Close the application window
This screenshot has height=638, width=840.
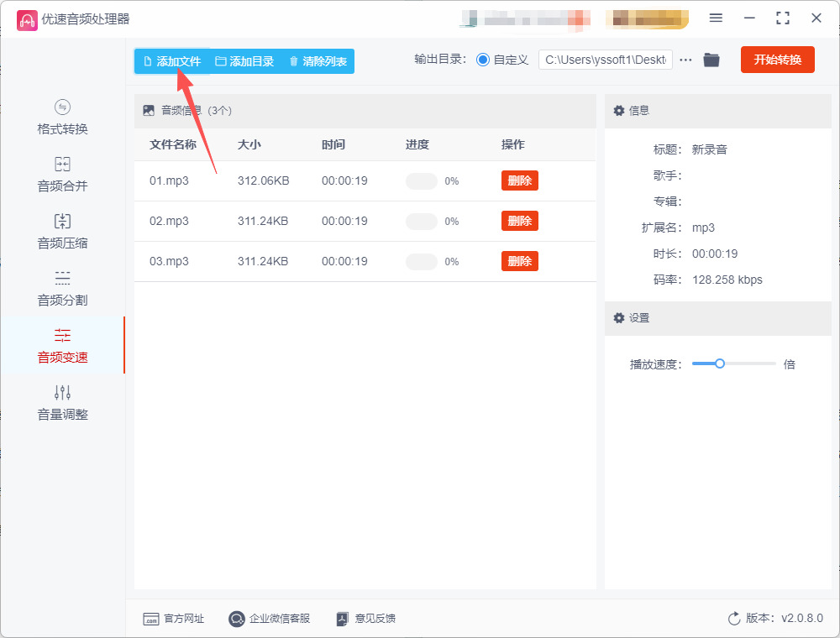click(x=816, y=18)
